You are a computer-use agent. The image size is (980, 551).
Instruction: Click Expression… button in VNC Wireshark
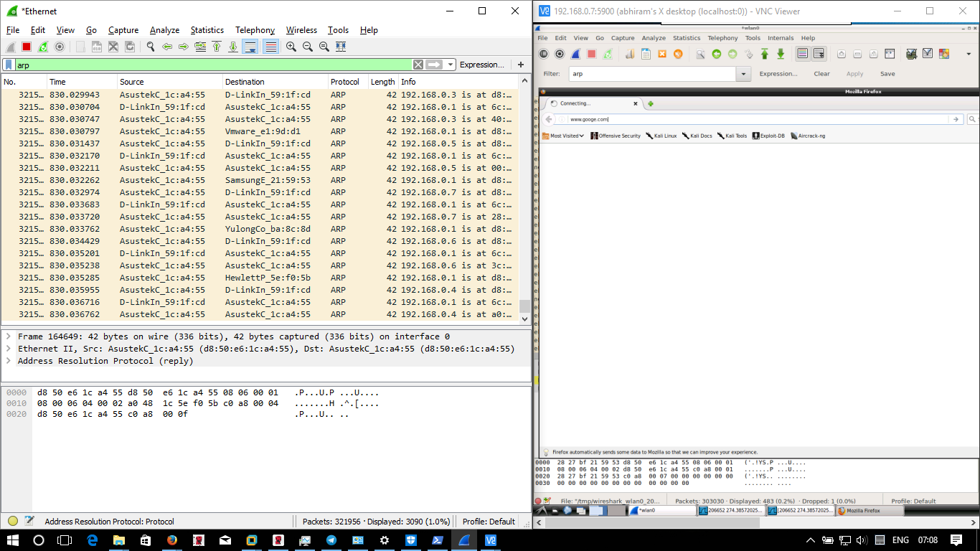pyautogui.click(x=778, y=74)
